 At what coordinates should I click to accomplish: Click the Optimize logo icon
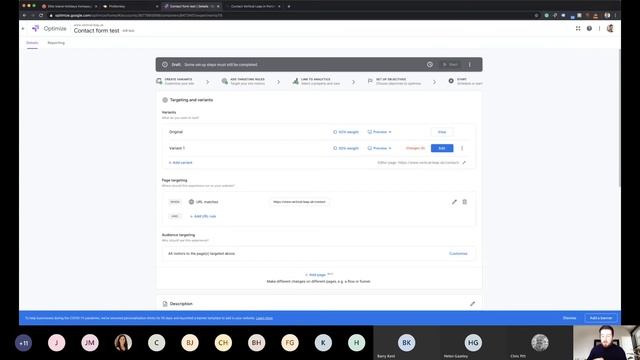(36, 28)
